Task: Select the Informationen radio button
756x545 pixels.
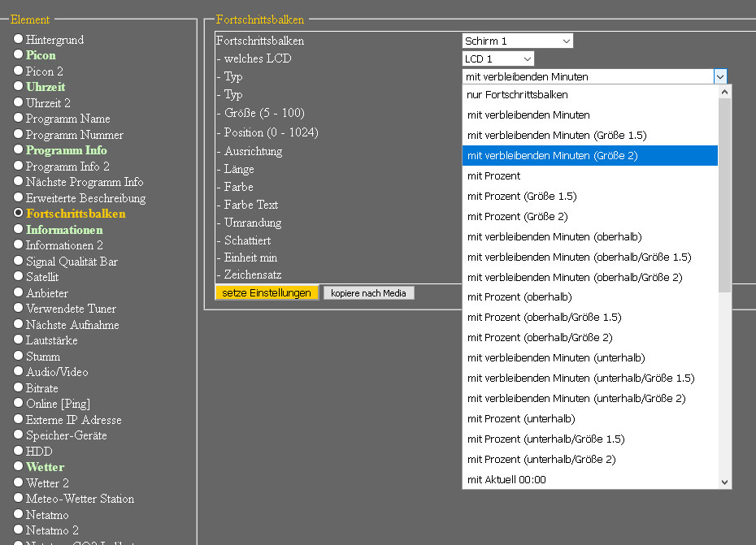Action: (x=19, y=229)
